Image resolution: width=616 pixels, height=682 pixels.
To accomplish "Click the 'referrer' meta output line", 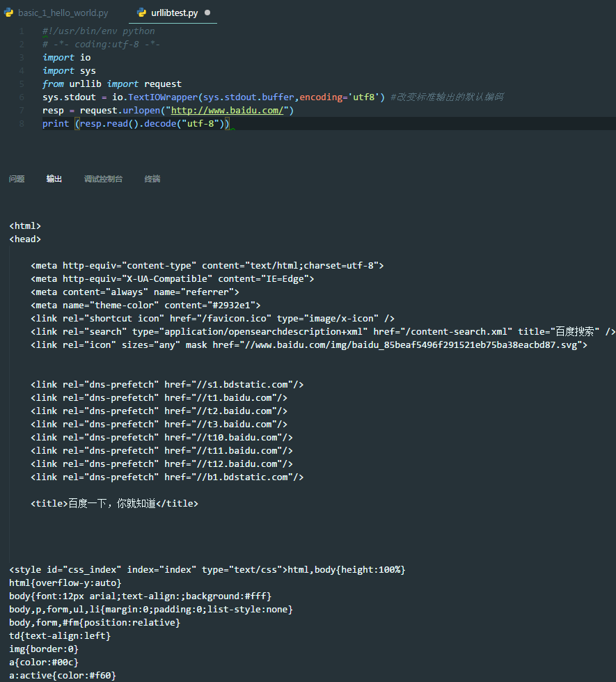I will 135,292.
